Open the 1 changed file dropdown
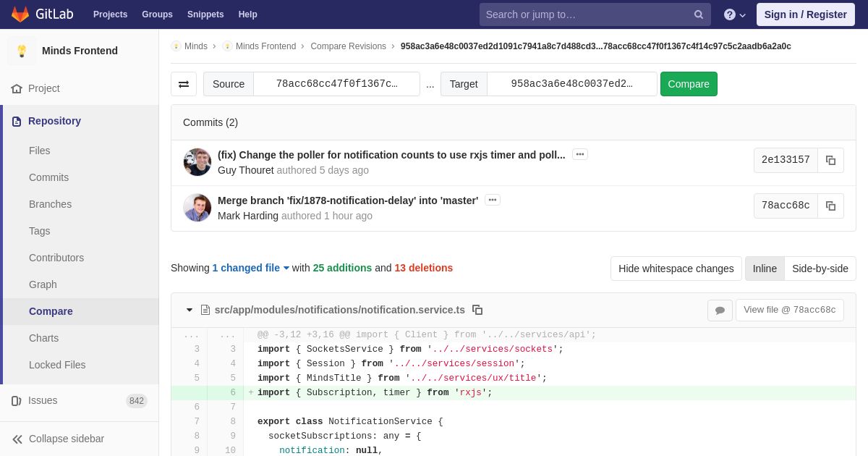Viewport: 868px width, 456px height. pyautogui.click(x=250, y=268)
